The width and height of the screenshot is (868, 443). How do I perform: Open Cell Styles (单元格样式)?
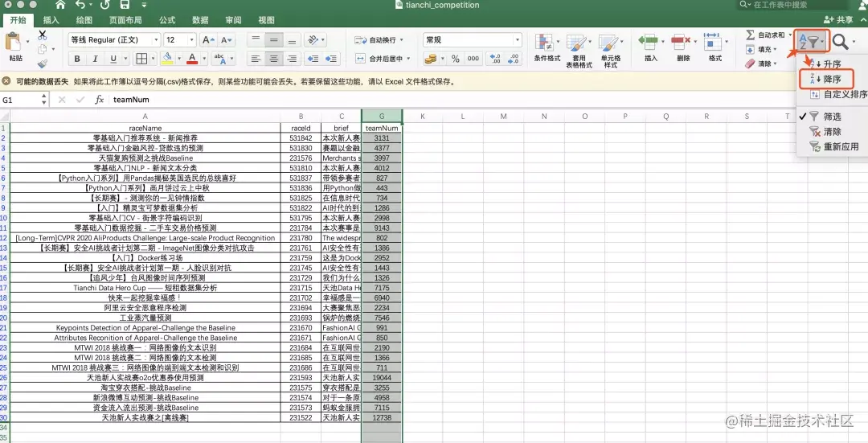(x=610, y=51)
